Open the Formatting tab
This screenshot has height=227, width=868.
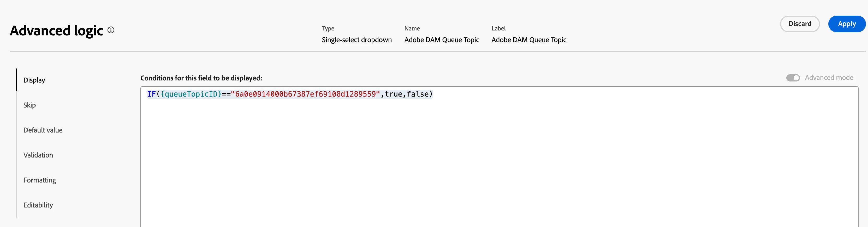tap(40, 180)
